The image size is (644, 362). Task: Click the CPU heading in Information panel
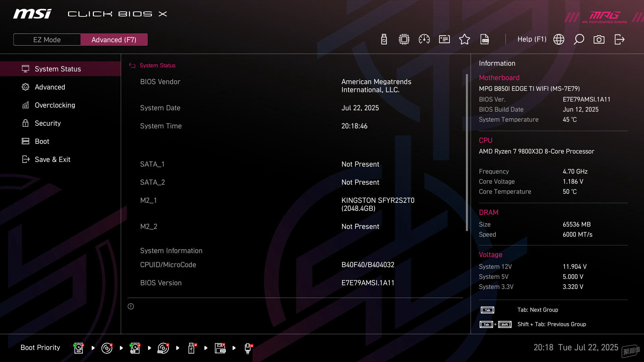485,140
